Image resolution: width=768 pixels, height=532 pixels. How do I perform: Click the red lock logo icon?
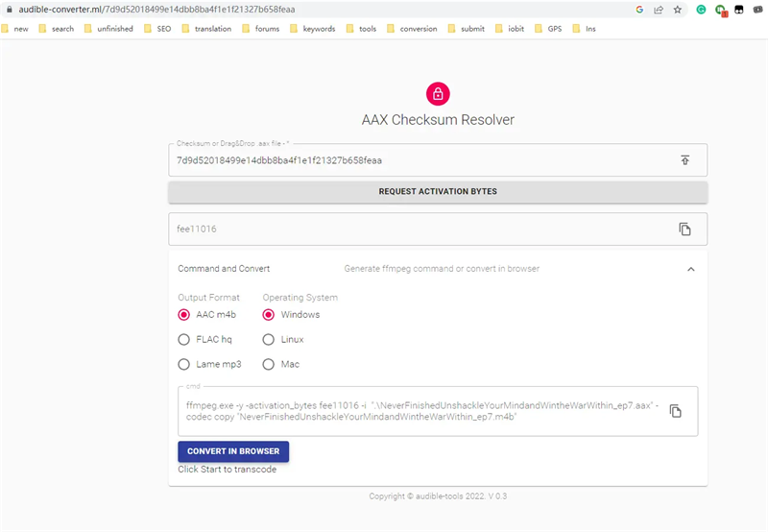pyautogui.click(x=438, y=93)
